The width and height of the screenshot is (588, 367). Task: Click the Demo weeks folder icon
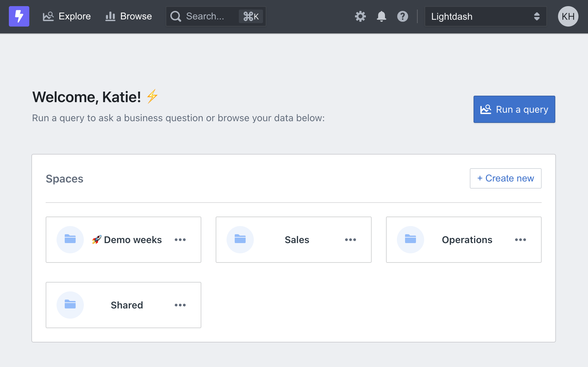tap(70, 240)
